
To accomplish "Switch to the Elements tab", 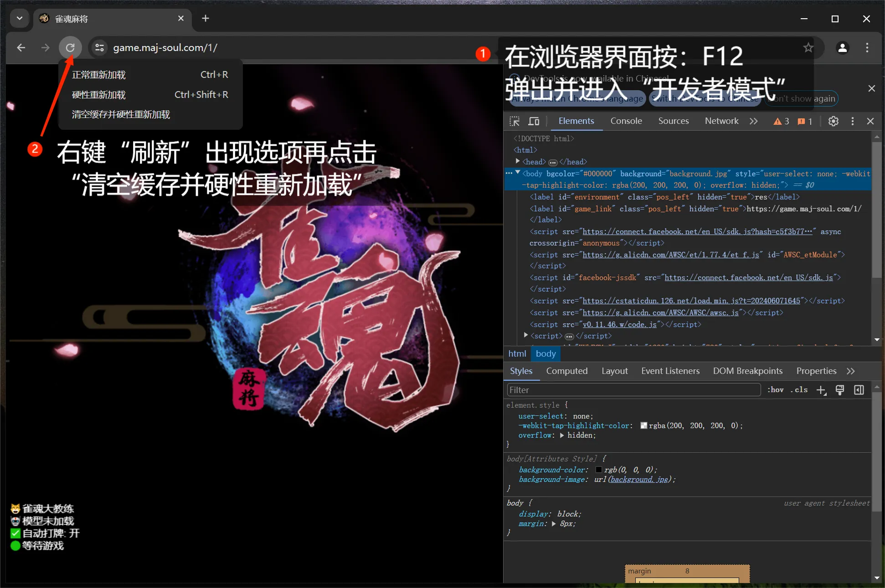I will click(576, 121).
